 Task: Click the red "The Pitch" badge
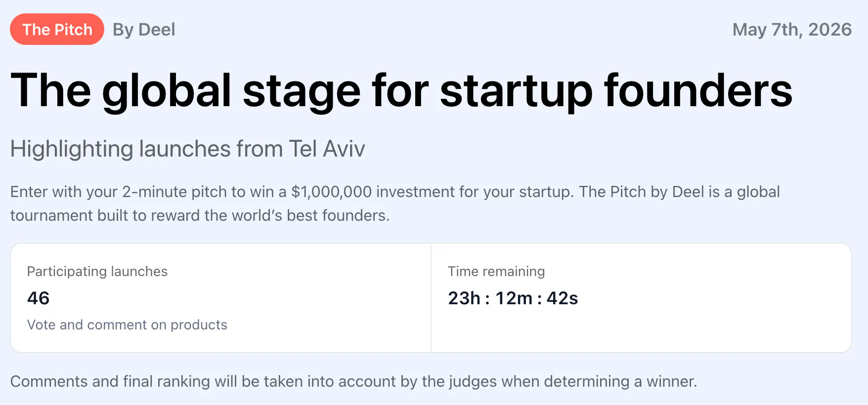57,29
